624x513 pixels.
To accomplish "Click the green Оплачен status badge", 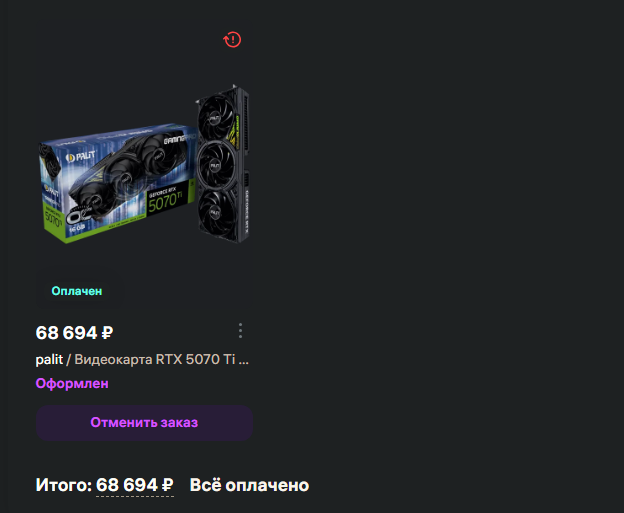I will click(x=77, y=291).
